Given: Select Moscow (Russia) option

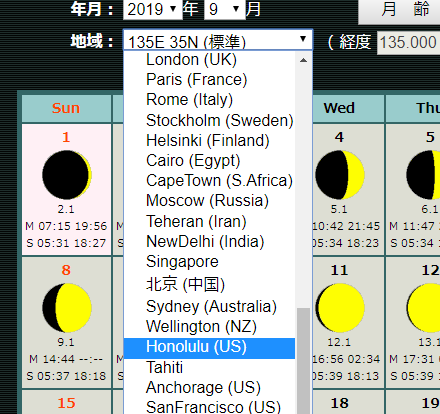Looking at the screenshot, I should [x=209, y=201].
